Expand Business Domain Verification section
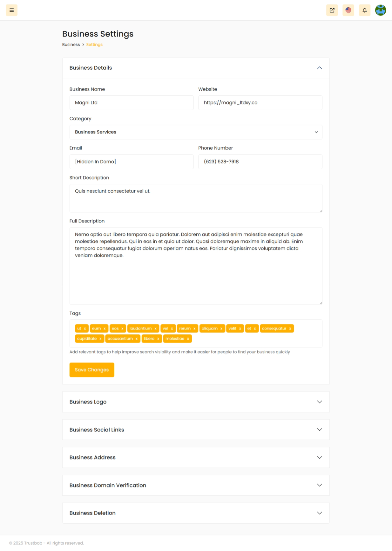 point(196,485)
